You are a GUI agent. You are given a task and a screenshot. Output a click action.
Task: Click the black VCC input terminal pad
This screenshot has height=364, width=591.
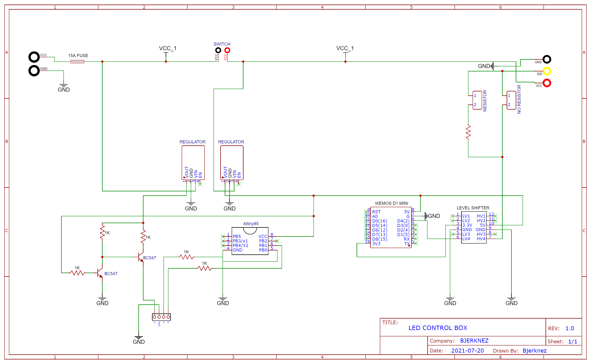click(34, 57)
